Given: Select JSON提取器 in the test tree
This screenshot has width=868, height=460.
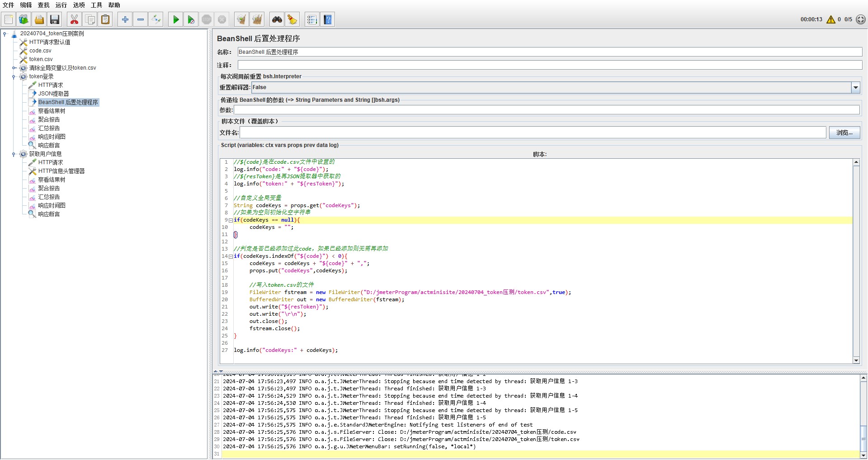Looking at the screenshot, I should point(53,94).
